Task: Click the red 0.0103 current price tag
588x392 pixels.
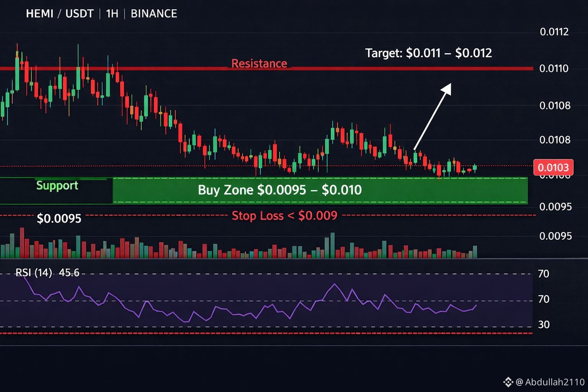Action: (x=553, y=167)
